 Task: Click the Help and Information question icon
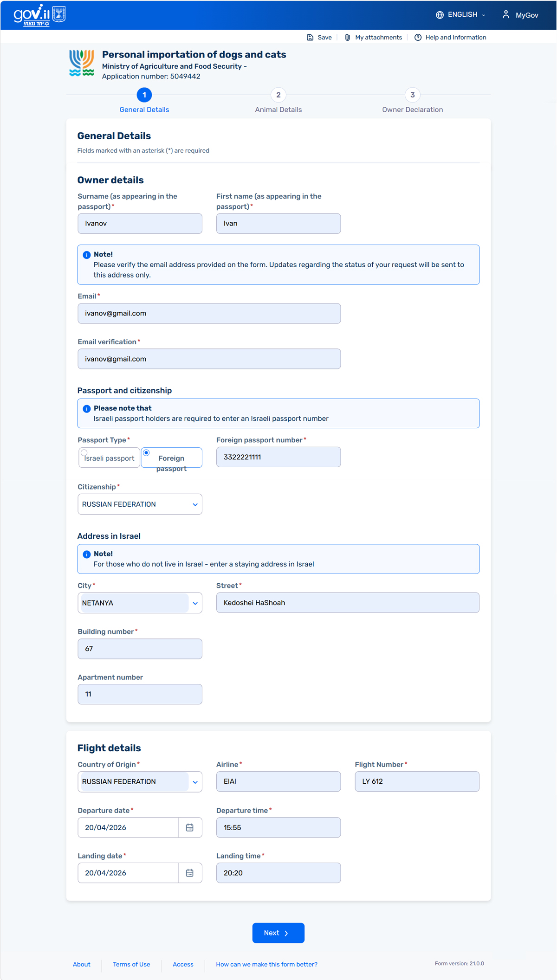click(x=418, y=38)
